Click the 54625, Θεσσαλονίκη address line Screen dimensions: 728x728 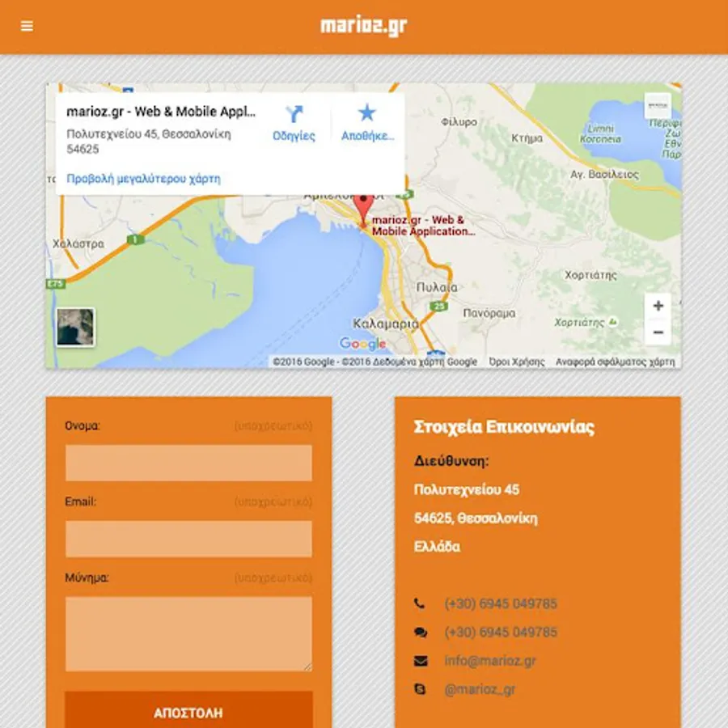pyautogui.click(x=476, y=518)
